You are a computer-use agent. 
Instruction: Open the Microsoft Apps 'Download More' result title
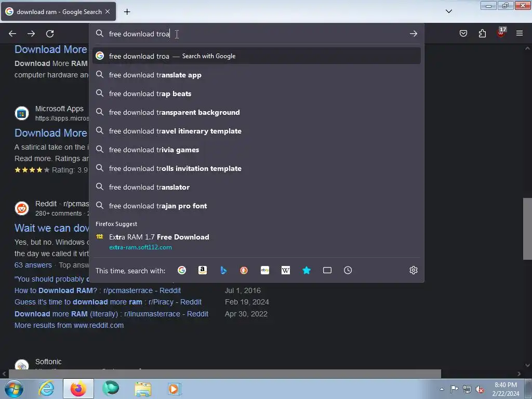pos(51,133)
